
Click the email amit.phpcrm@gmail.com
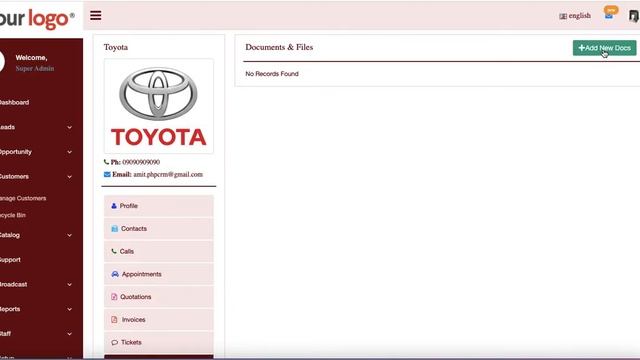[x=168, y=174]
